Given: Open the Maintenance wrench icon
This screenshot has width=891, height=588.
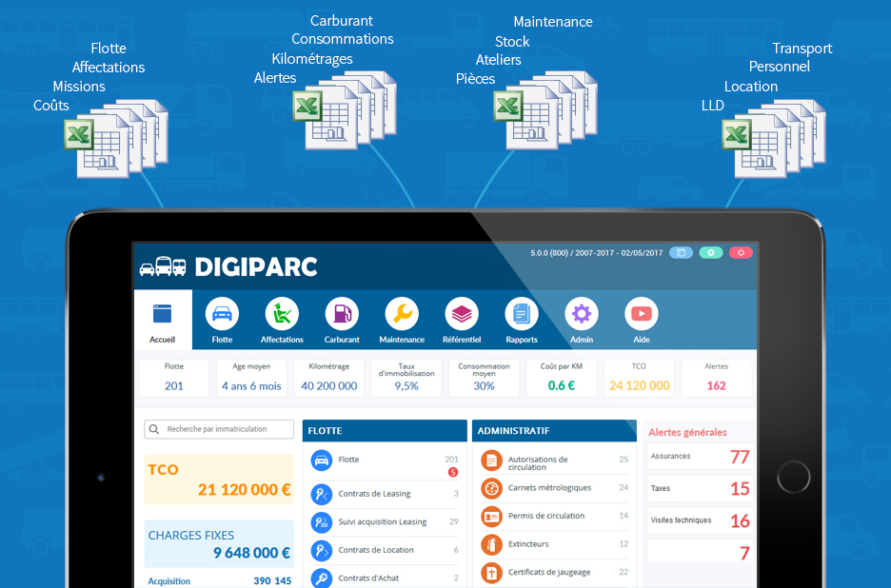Looking at the screenshot, I should coord(402,314).
